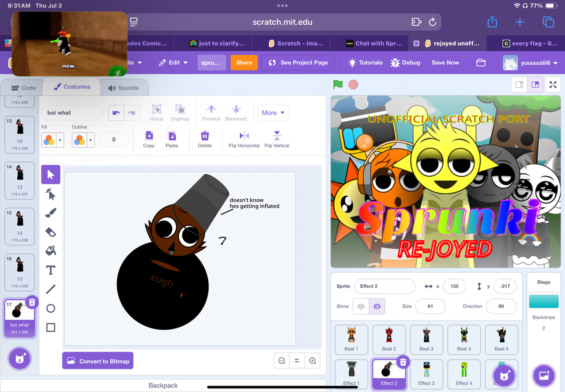Open the Sounds tab

click(123, 88)
